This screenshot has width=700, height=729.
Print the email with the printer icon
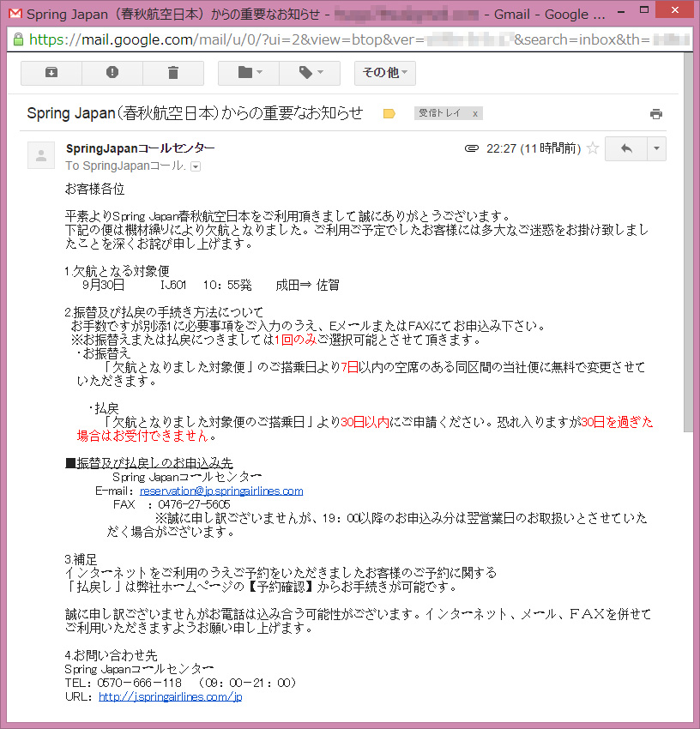pyautogui.click(x=655, y=114)
